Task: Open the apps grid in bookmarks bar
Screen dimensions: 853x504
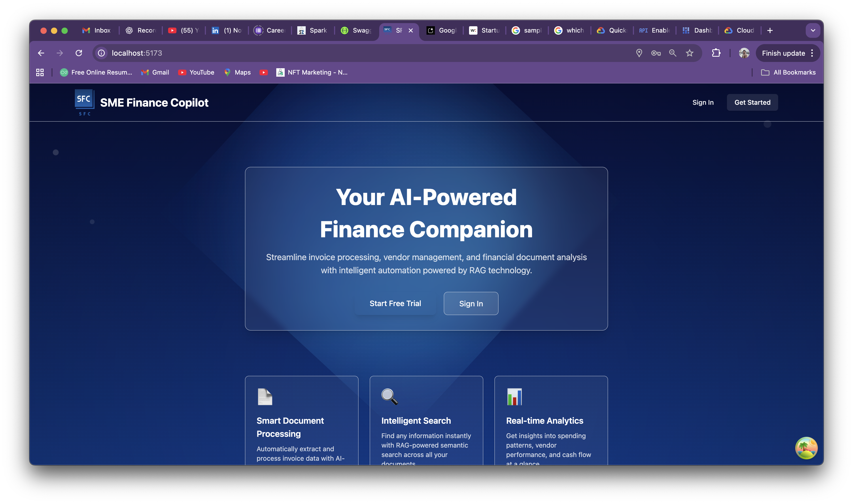Action: point(40,72)
